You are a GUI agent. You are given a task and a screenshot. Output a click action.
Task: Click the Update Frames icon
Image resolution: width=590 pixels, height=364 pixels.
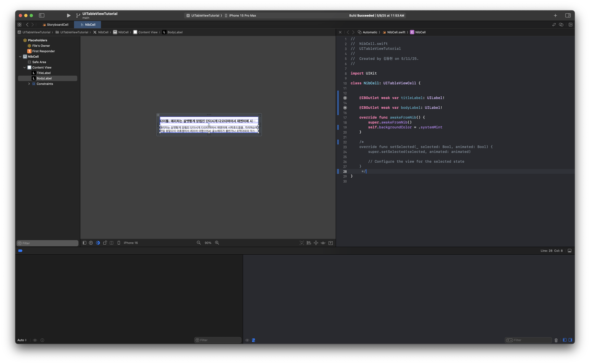pyautogui.click(x=302, y=243)
